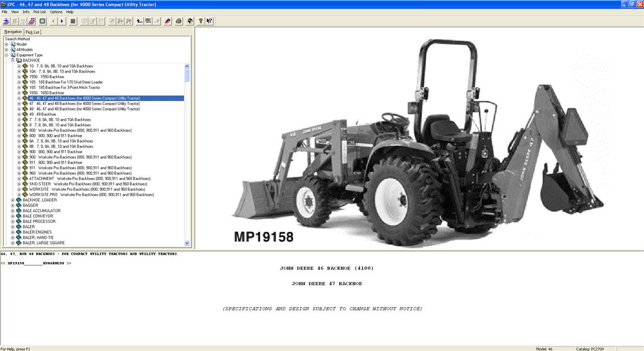Expand the 165 Backhoe For 3-Point Hitch Tractor row

[19, 87]
